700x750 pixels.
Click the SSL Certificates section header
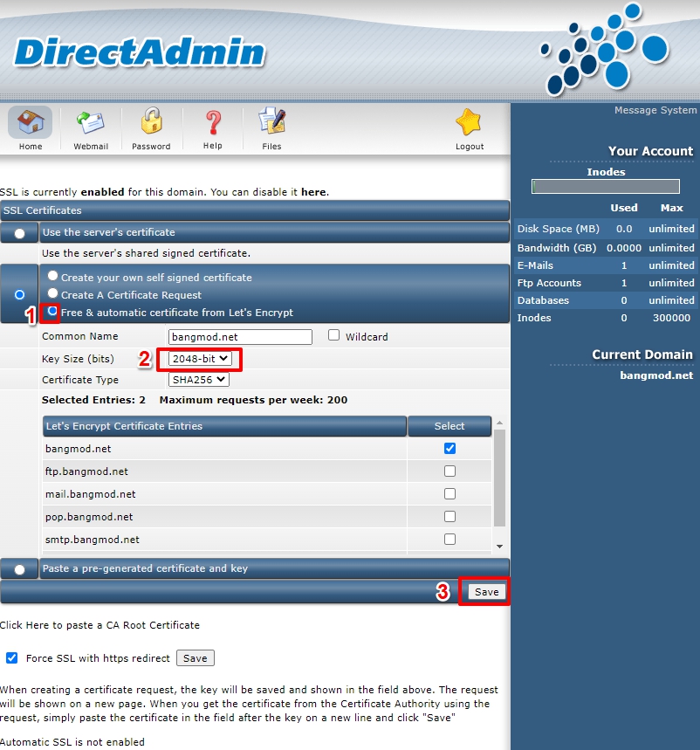254,210
